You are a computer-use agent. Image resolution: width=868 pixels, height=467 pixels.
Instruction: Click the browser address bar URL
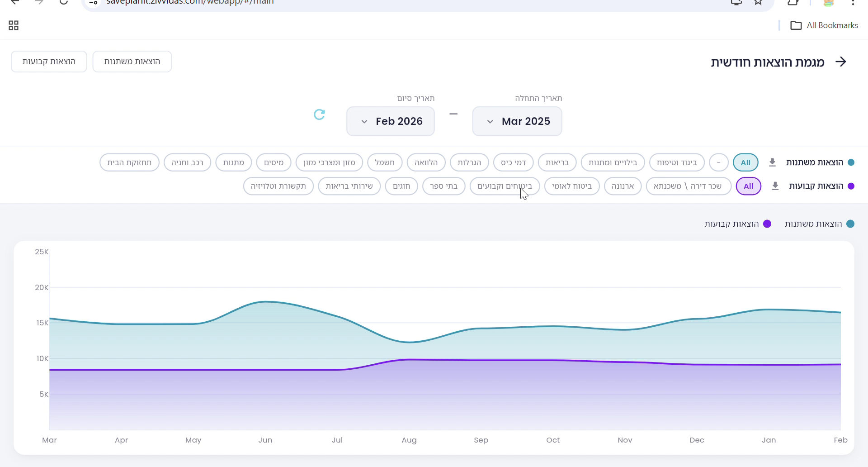point(190,2)
